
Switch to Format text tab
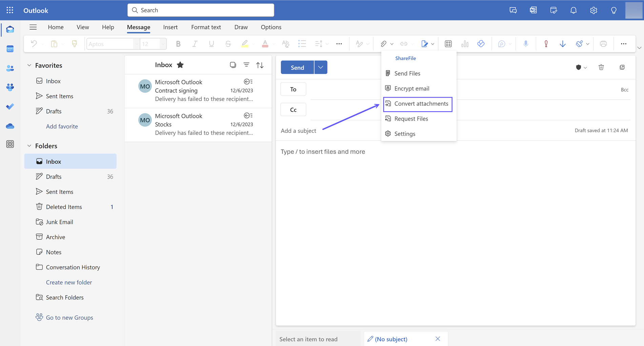coord(206,27)
